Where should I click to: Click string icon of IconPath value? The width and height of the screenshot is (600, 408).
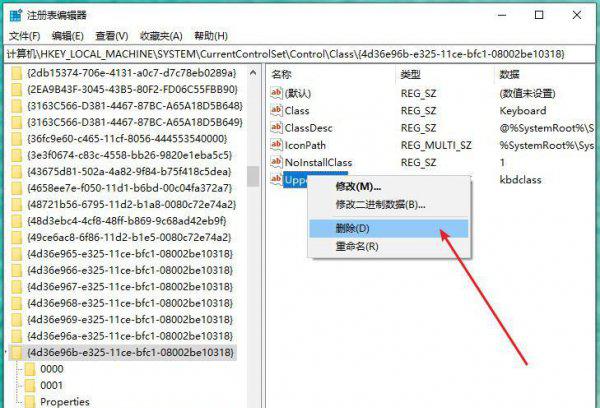[276, 145]
